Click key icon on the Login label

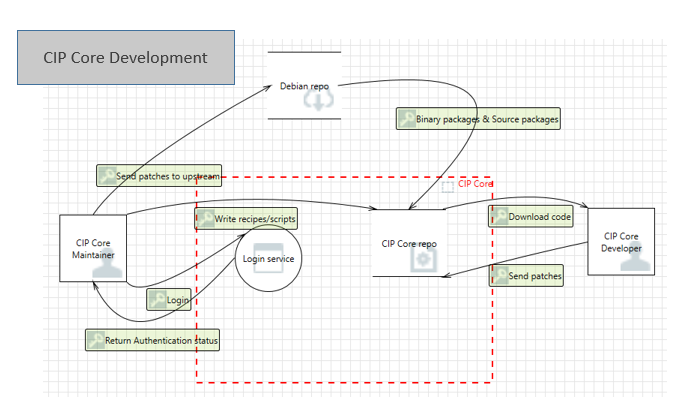click(158, 299)
